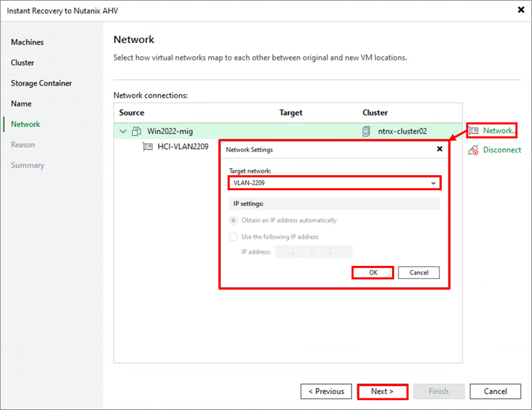Click the cluster icon beside ntnx-cluster02
This screenshot has width=532, height=410.
[x=366, y=131]
